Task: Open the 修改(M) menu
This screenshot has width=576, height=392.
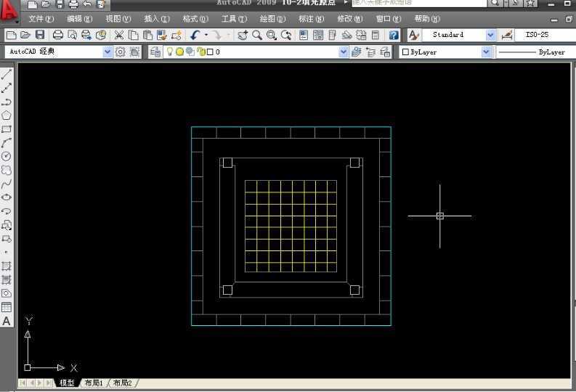Action: [x=349, y=19]
